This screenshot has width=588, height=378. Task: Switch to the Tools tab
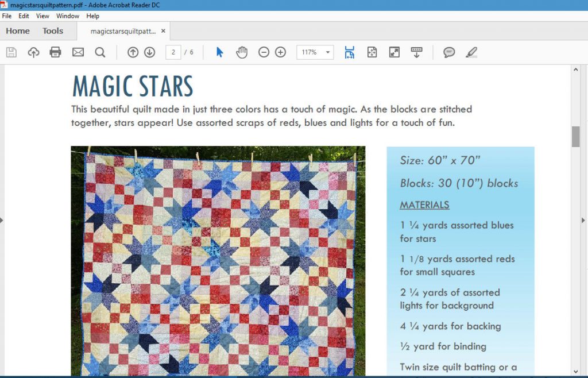click(x=53, y=30)
